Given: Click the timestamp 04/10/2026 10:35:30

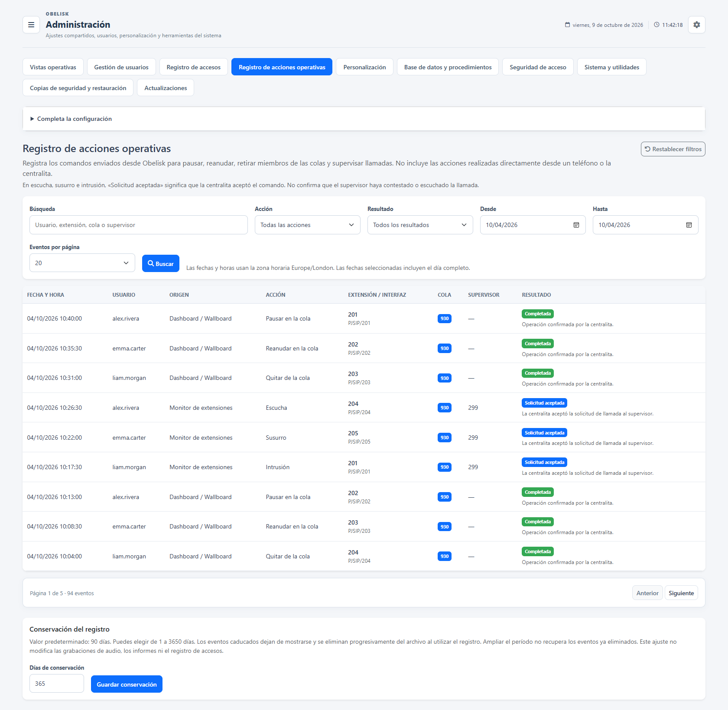Looking at the screenshot, I should click(55, 348).
